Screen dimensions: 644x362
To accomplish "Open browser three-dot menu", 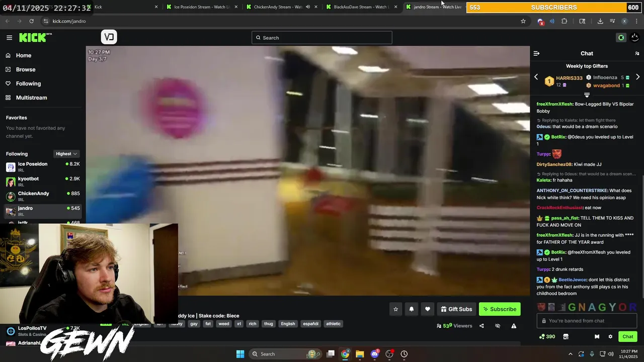I will click(x=637, y=21).
